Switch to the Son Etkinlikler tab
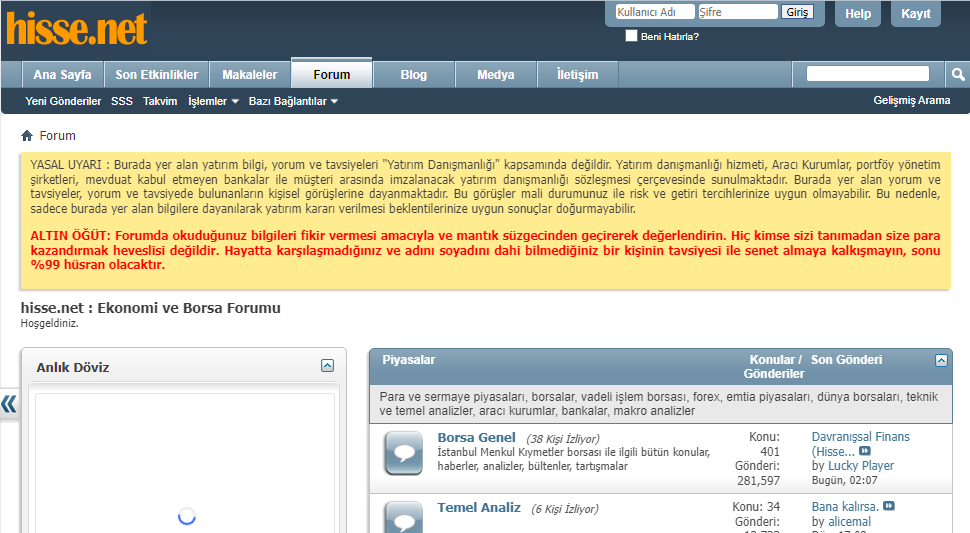The width and height of the screenshot is (970, 533). pos(157,75)
